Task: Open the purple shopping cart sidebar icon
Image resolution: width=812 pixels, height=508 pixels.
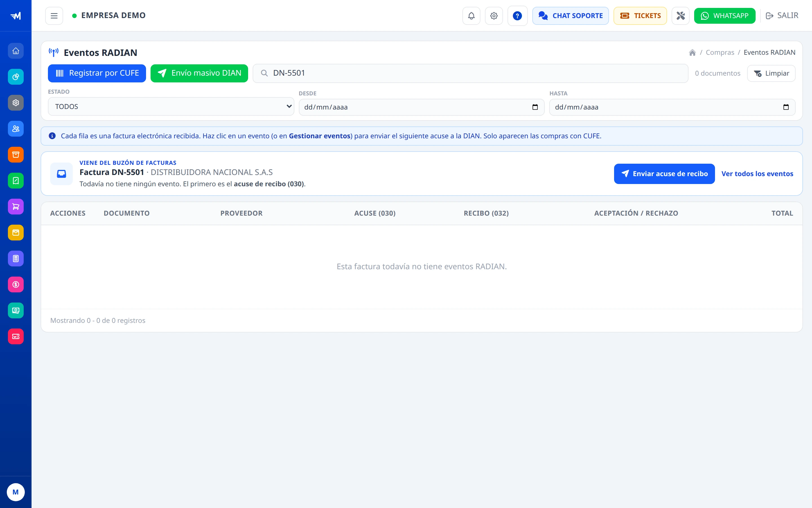Action: [16, 207]
